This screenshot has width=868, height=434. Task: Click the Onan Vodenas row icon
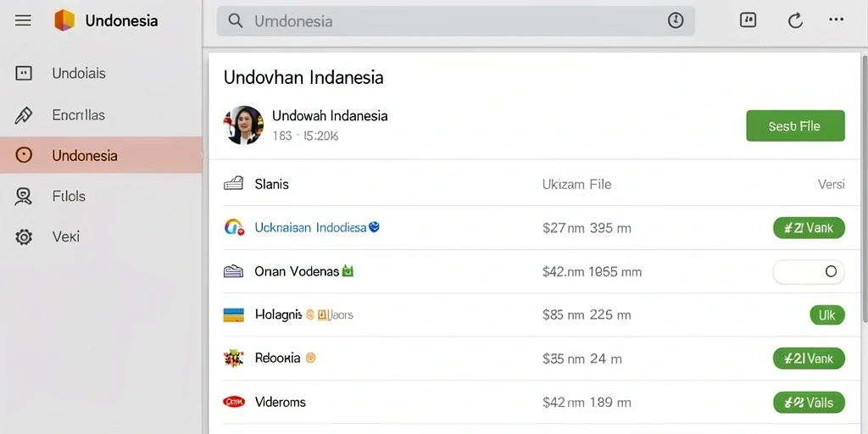[x=233, y=271]
